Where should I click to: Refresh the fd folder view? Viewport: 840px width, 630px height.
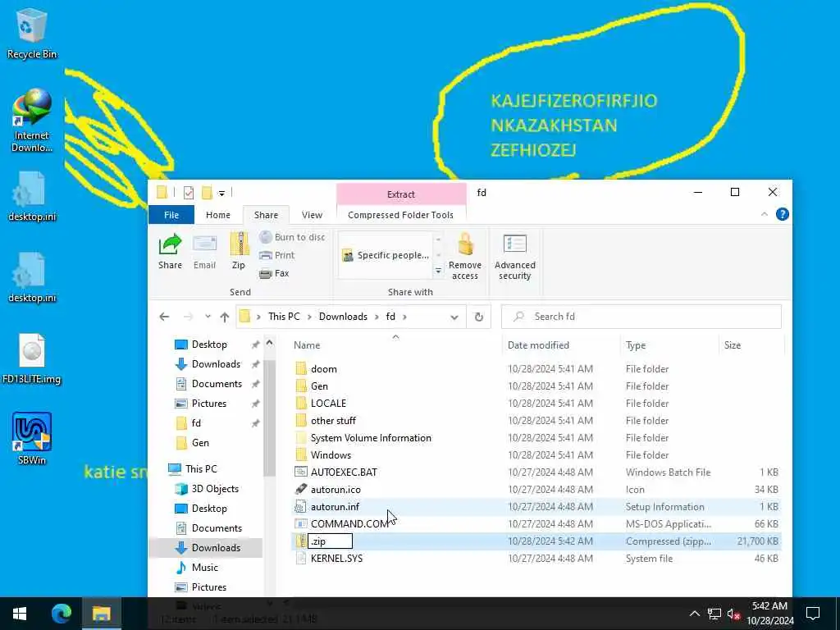(x=479, y=317)
